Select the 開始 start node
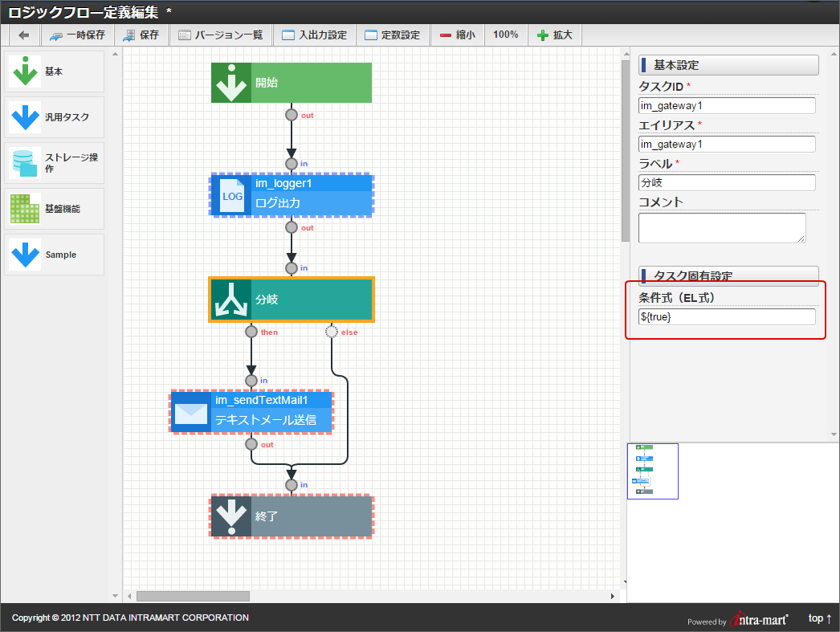Image resolution: width=840 pixels, height=632 pixels. 292,83
